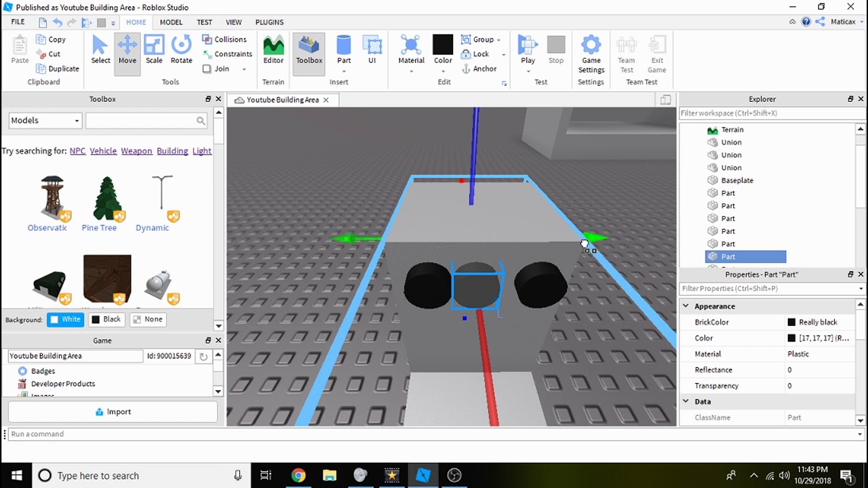Open the PLUGINS ribbon tab
Image resolution: width=868 pixels, height=488 pixels.
coord(269,22)
